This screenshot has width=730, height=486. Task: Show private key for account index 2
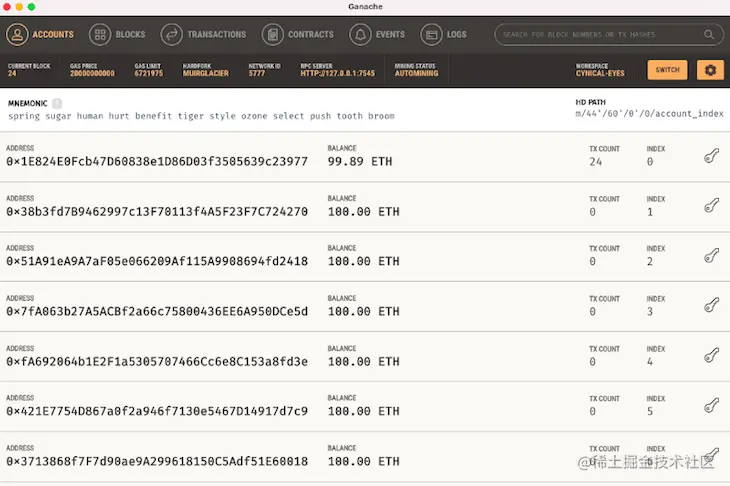711,255
